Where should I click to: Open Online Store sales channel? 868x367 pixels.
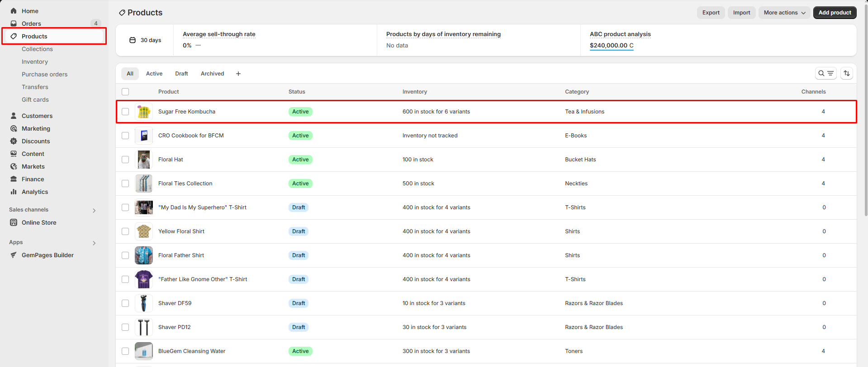(39, 222)
